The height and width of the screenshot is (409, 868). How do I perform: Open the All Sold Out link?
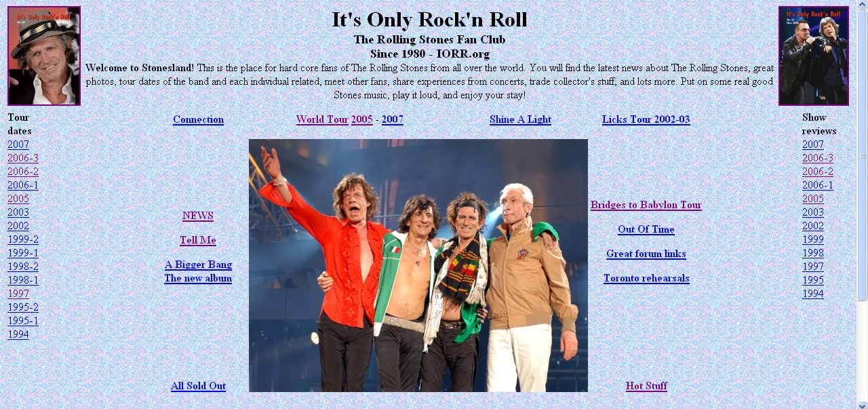pyautogui.click(x=198, y=386)
